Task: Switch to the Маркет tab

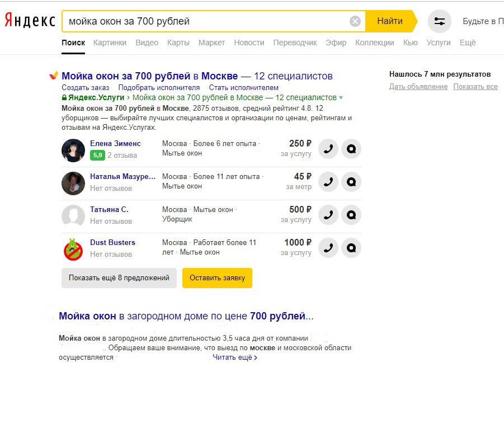Action: tap(212, 43)
